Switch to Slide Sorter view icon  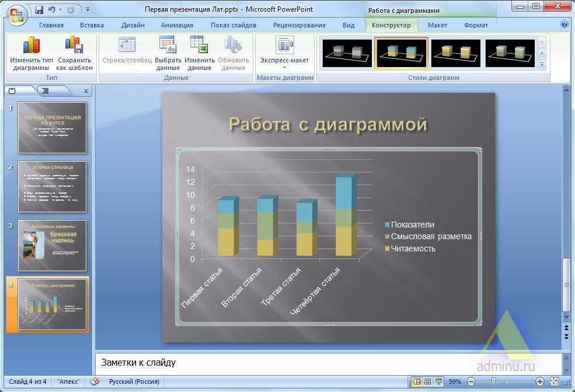pyautogui.click(x=427, y=381)
